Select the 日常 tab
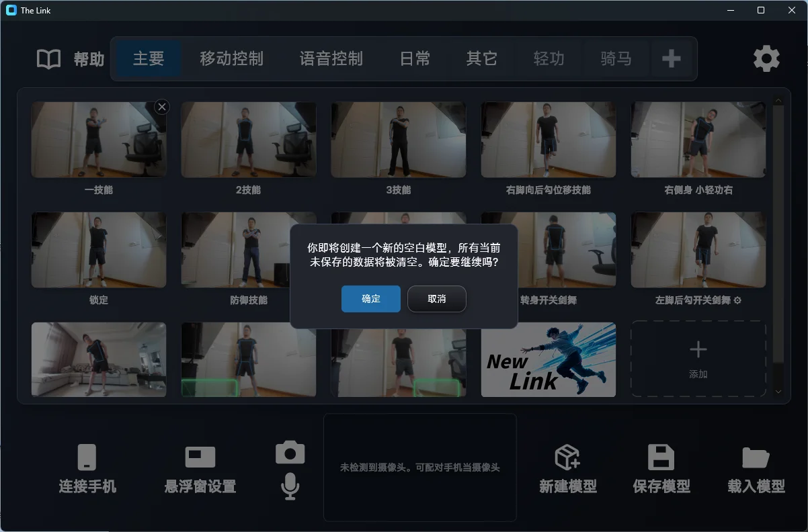Image resolution: width=808 pixels, height=532 pixels. [415, 59]
